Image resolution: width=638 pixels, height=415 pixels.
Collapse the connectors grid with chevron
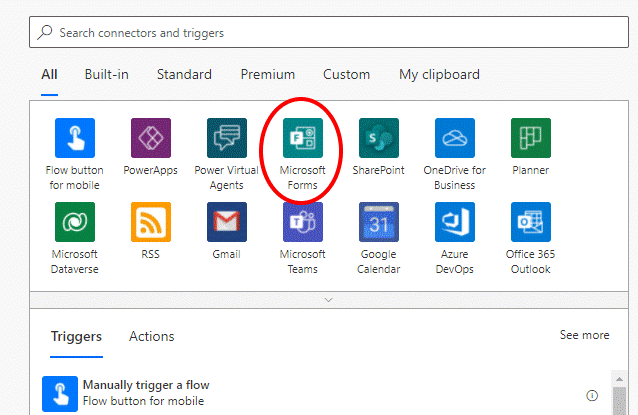coord(329,300)
